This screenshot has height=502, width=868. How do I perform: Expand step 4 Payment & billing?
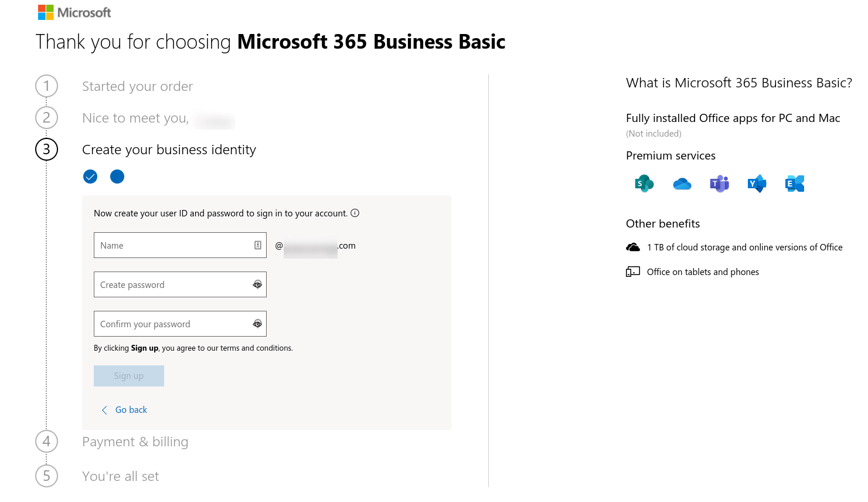click(x=135, y=442)
